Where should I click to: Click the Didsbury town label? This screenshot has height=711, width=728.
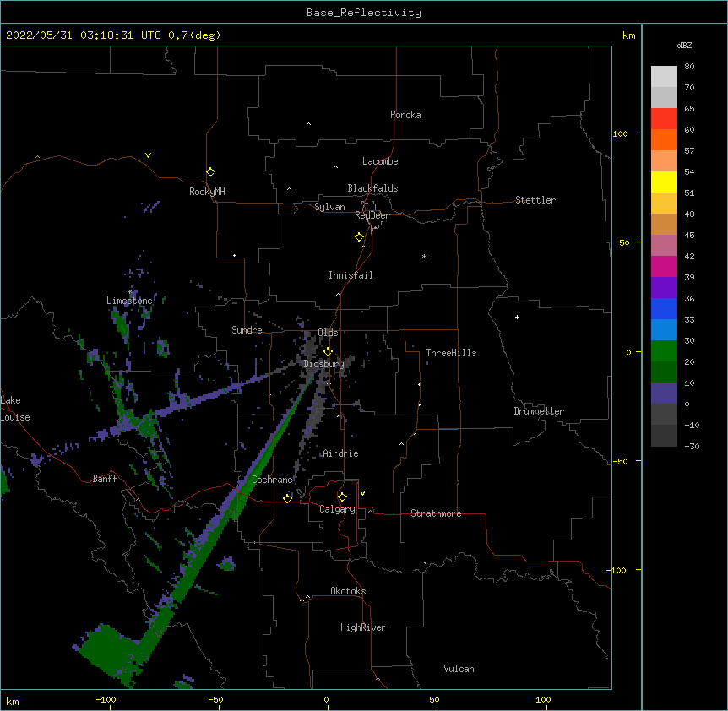tap(323, 364)
